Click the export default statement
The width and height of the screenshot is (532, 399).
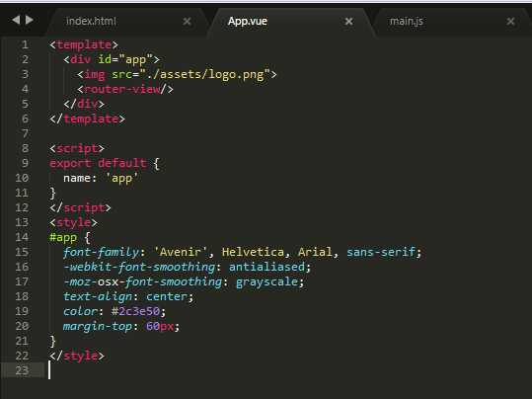(x=105, y=163)
